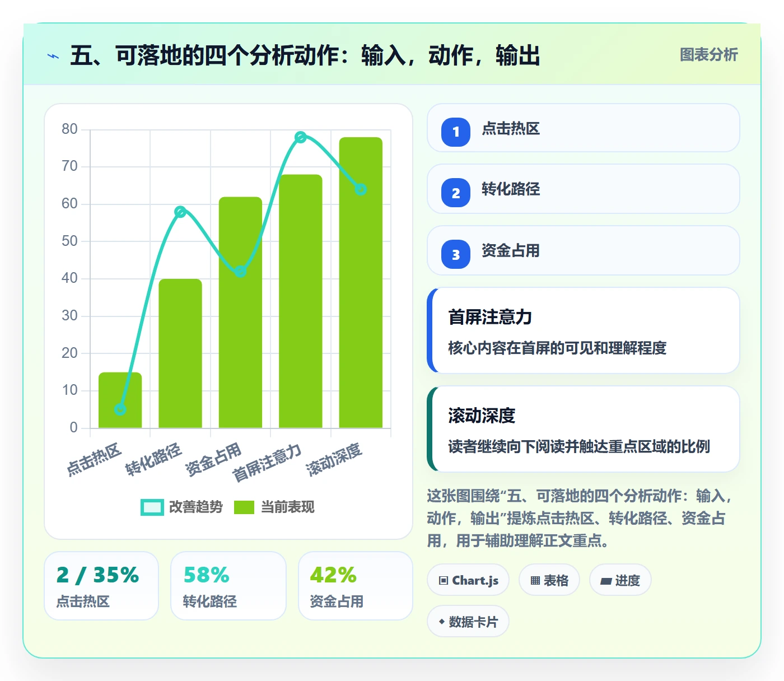The width and height of the screenshot is (784, 681).
Task: Click the text 读者继续向下阅读并触达重点区域的比例
Action: click(579, 447)
